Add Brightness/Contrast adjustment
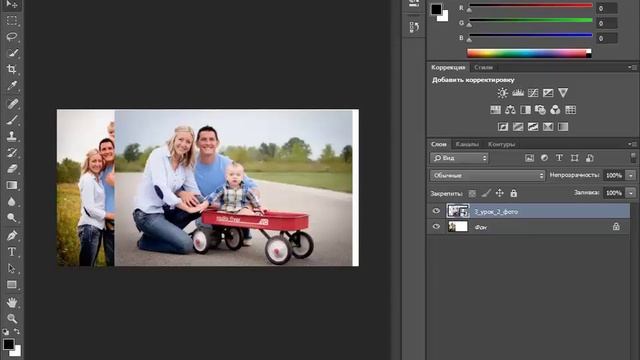 [x=502, y=93]
